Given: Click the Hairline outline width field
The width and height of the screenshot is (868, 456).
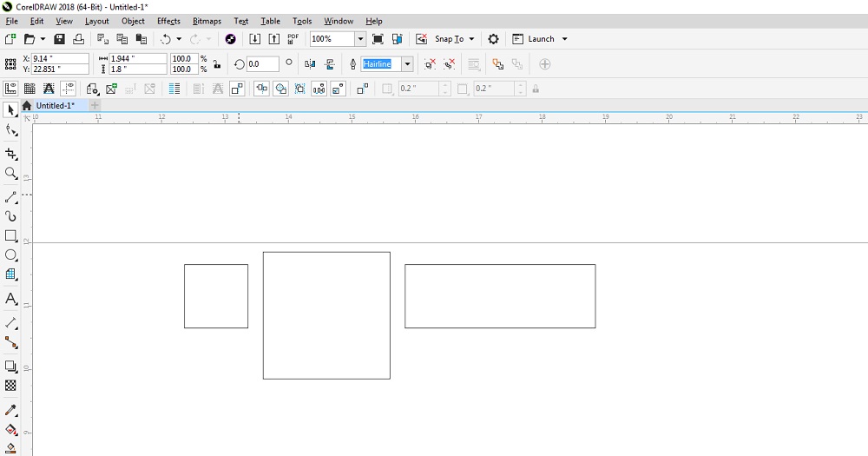Looking at the screenshot, I should pyautogui.click(x=381, y=64).
